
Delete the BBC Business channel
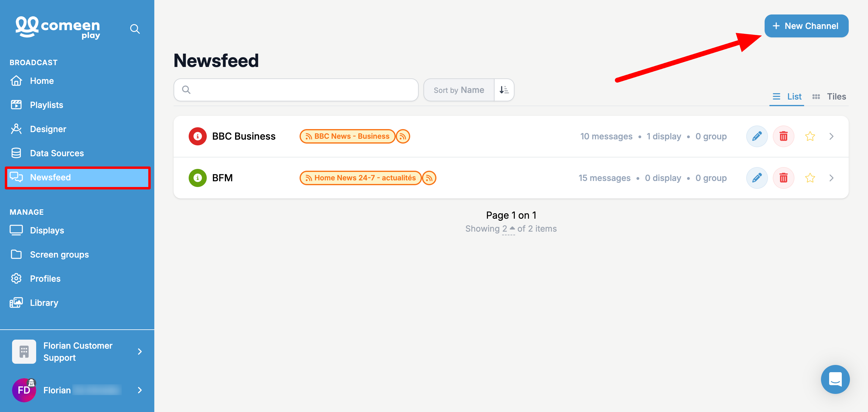783,137
